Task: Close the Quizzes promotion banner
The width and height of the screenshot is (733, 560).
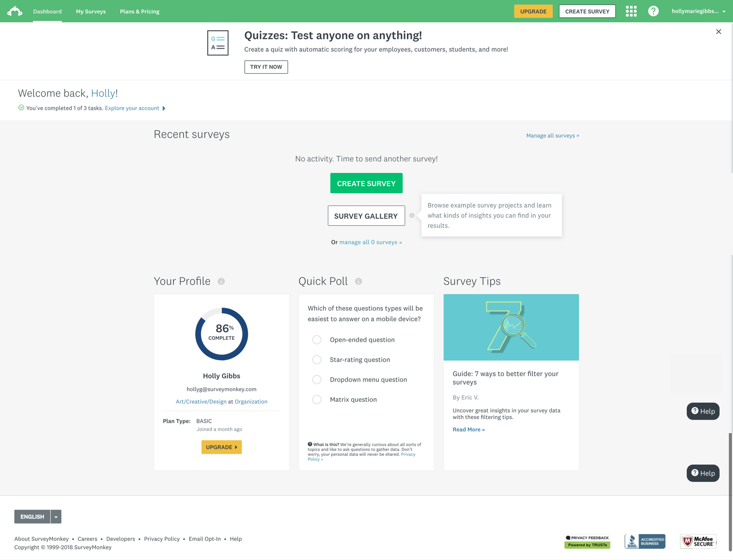Action: click(x=718, y=32)
